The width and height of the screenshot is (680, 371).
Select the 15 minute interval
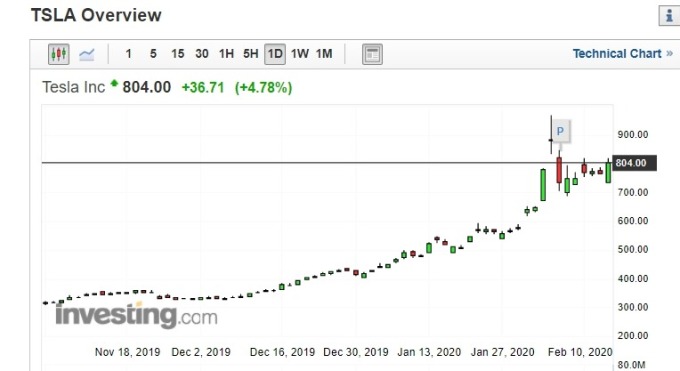click(x=177, y=54)
